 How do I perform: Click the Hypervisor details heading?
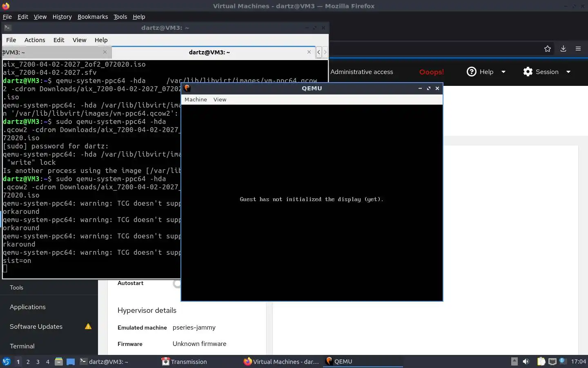pyautogui.click(x=147, y=310)
